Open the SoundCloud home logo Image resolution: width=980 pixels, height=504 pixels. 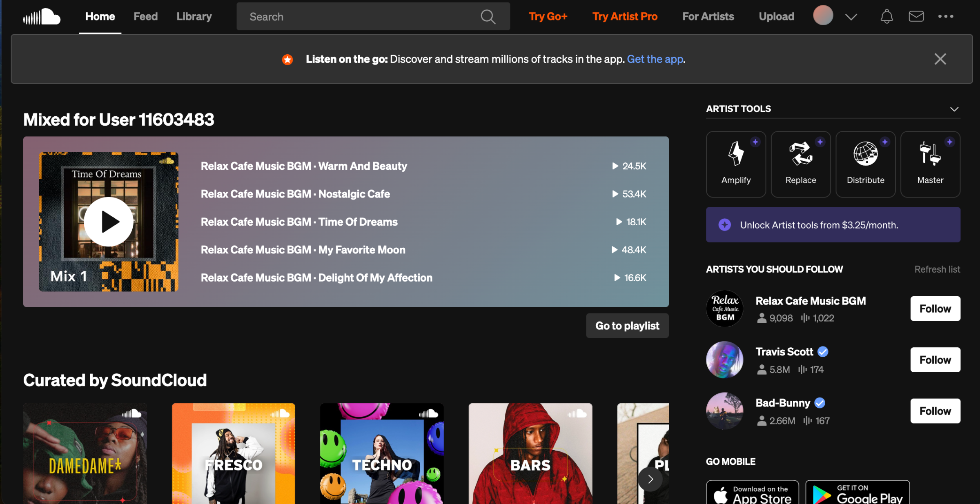[x=41, y=16]
